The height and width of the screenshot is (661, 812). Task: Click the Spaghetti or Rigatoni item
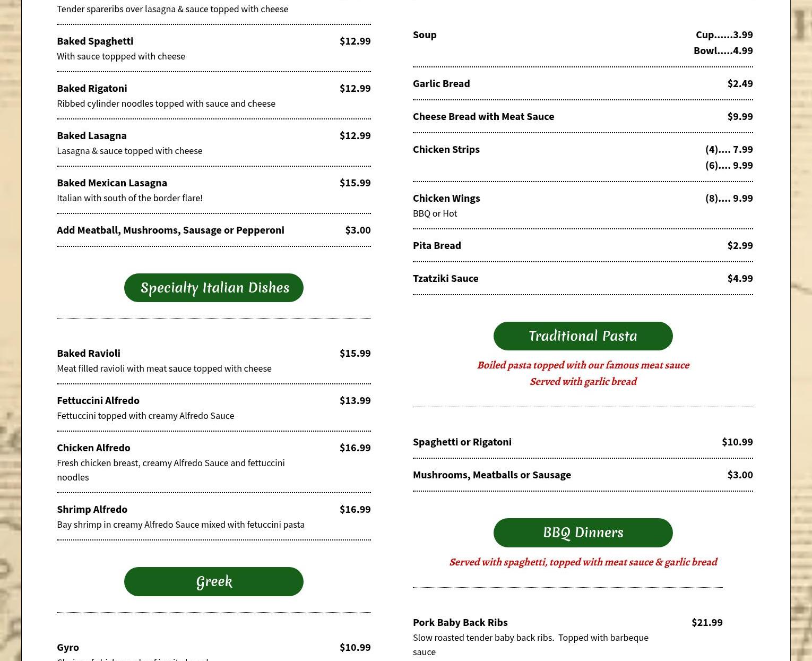(462, 442)
